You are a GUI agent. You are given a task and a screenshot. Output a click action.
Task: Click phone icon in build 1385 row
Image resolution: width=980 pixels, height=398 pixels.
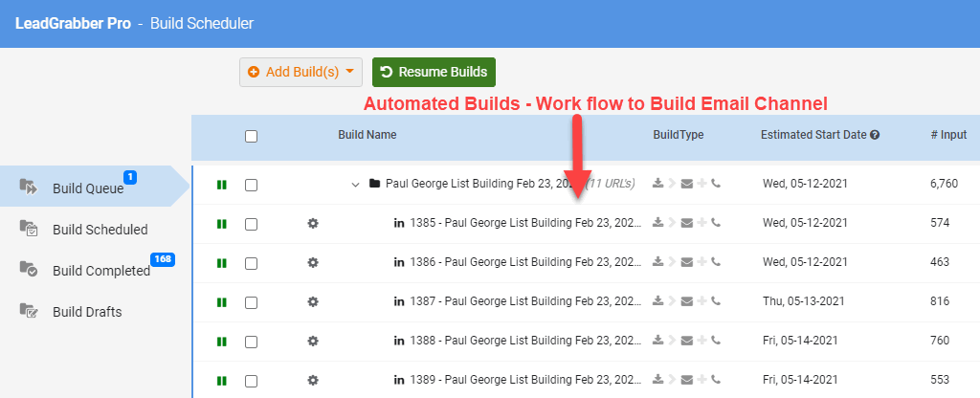716,222
